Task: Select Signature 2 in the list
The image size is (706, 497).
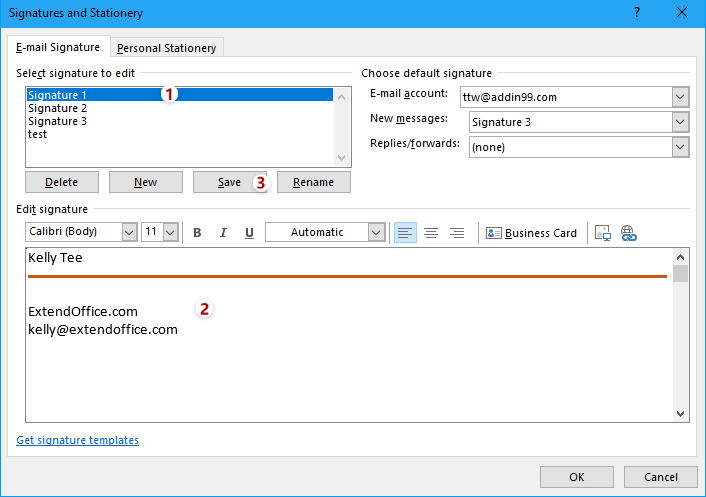Action: pyautogui.click(x=58, y=108)
